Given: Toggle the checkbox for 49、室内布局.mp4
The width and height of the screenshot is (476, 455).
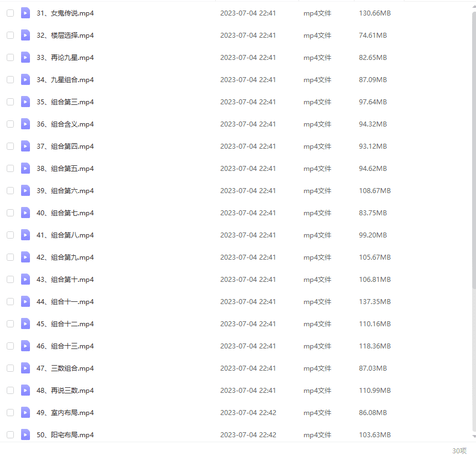Looking at the screenshot, I should 10,412.
